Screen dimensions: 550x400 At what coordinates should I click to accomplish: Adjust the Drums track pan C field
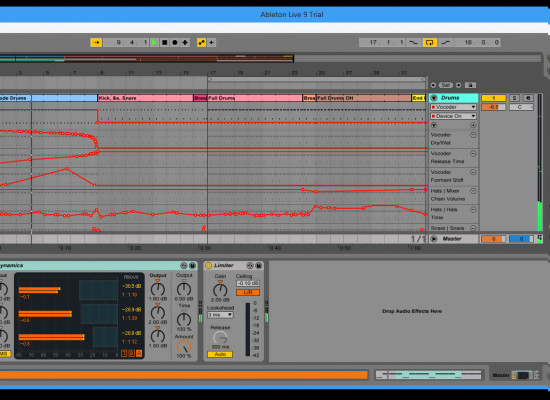(x=521, y=107)
